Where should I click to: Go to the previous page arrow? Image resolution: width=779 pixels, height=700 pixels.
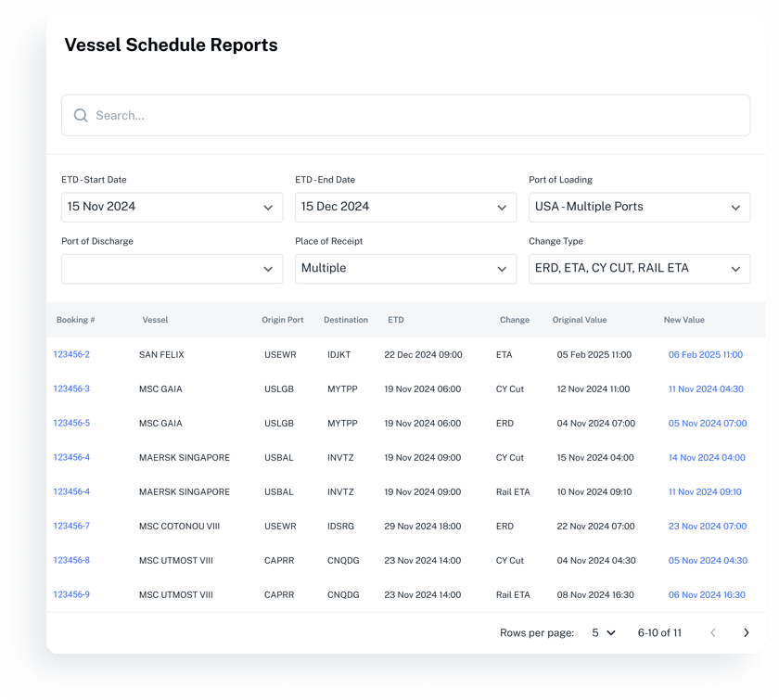tap(713, 633)
